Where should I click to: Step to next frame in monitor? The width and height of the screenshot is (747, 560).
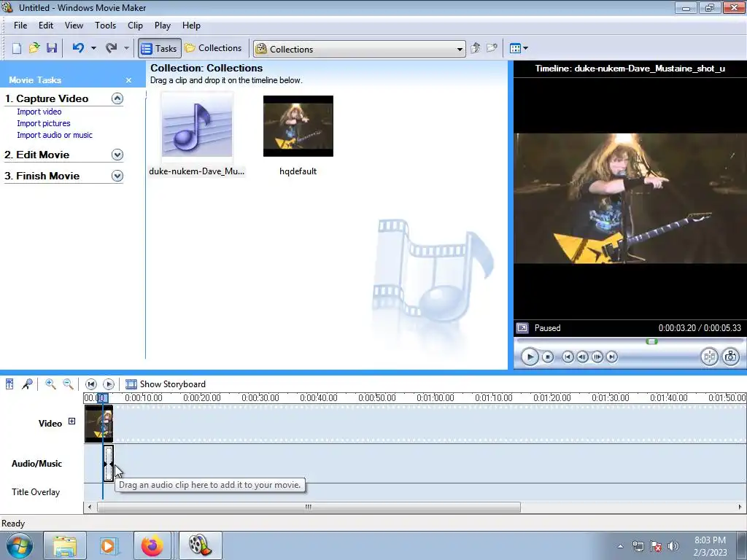click(597, 357)
